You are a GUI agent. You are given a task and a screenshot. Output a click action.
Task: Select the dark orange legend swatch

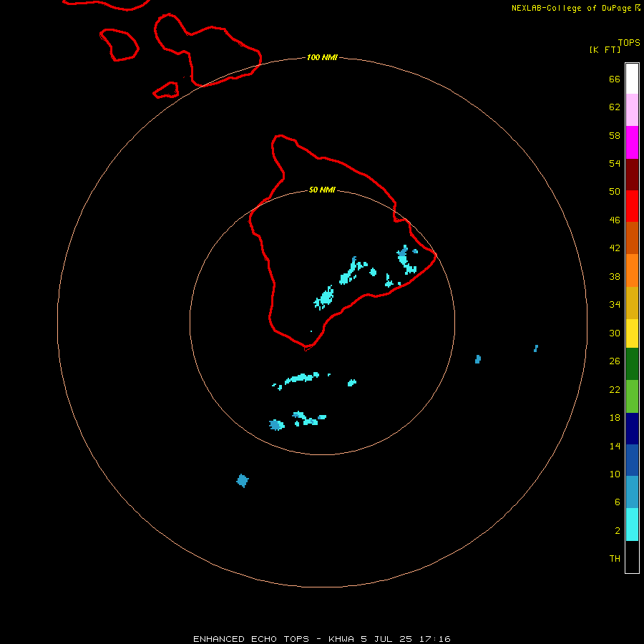[x=632, y=238]
